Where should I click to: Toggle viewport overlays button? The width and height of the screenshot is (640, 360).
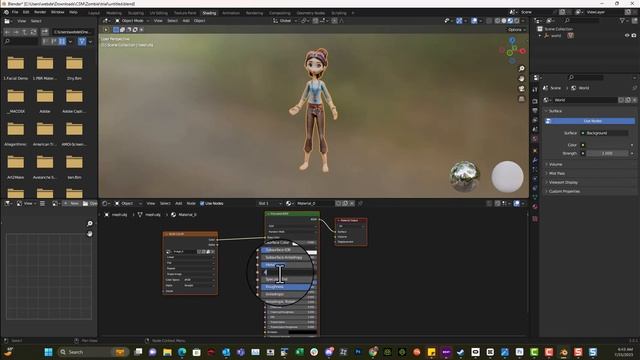474,21
